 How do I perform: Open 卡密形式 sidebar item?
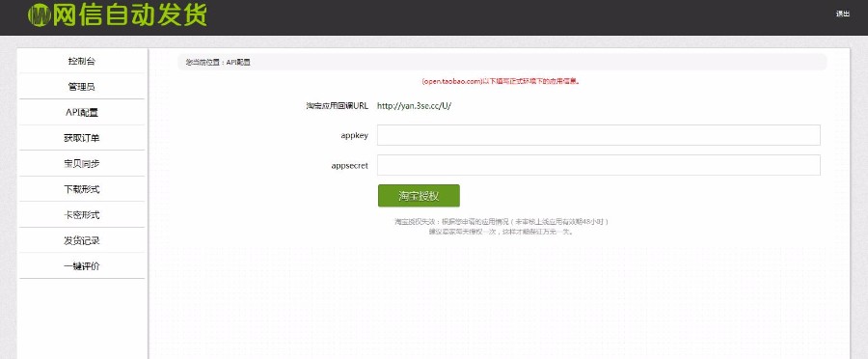(82, 214)
